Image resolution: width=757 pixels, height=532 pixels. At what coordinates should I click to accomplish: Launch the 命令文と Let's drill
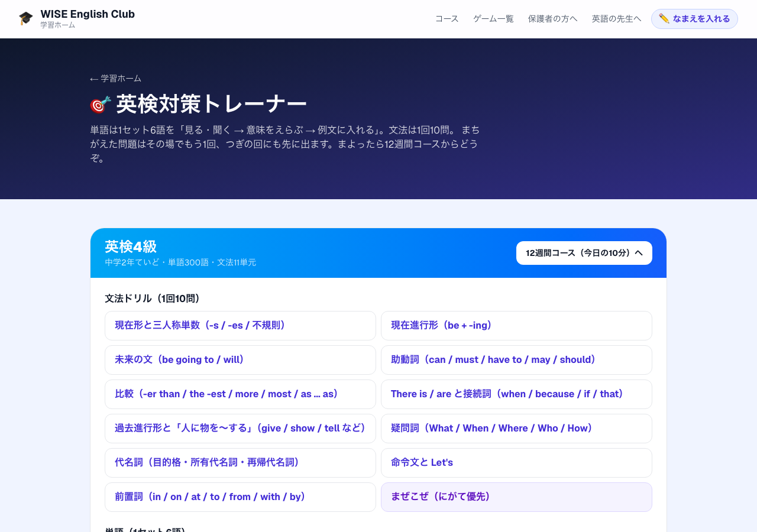coord(516,463)
